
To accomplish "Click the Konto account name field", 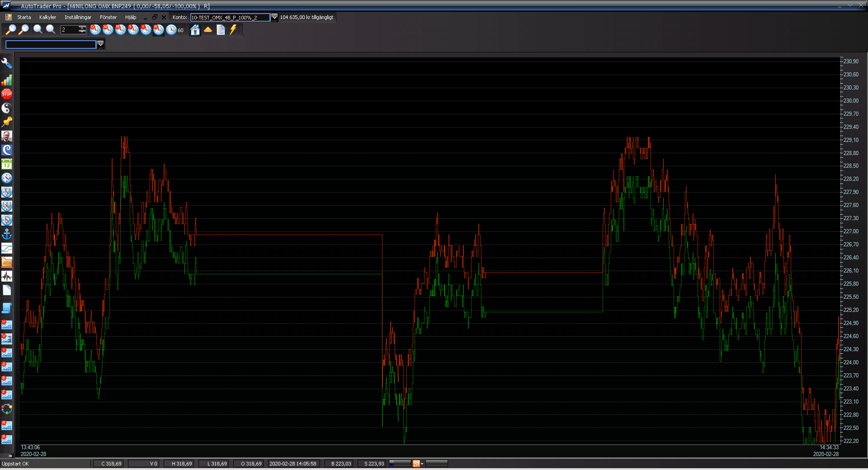I will [230, 17].
